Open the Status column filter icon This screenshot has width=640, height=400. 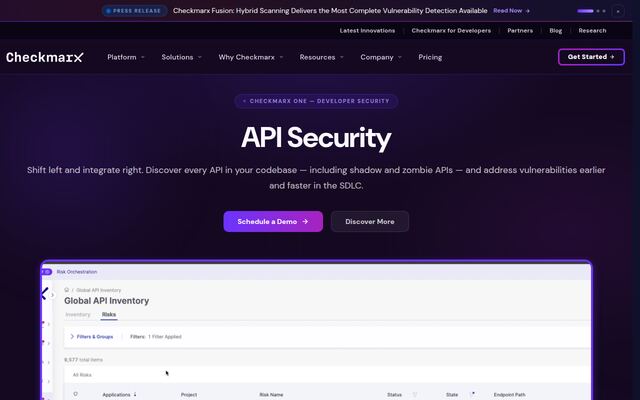click(x=415, y=394)
